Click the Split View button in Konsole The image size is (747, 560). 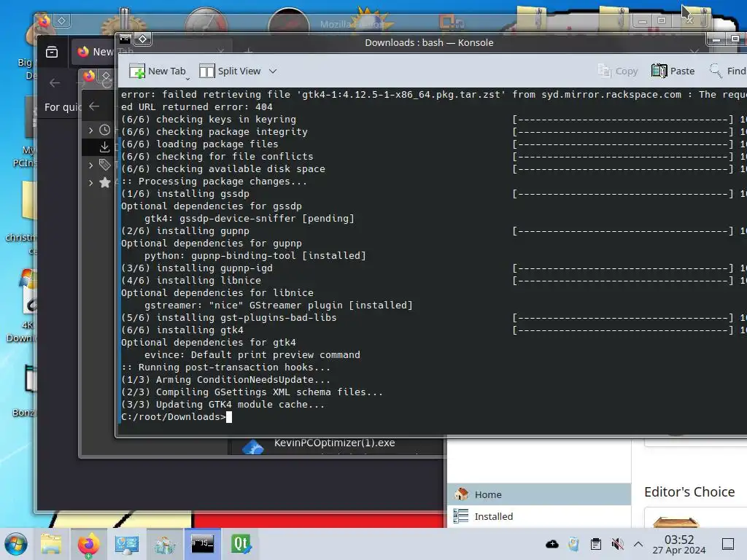coord(230,71)
